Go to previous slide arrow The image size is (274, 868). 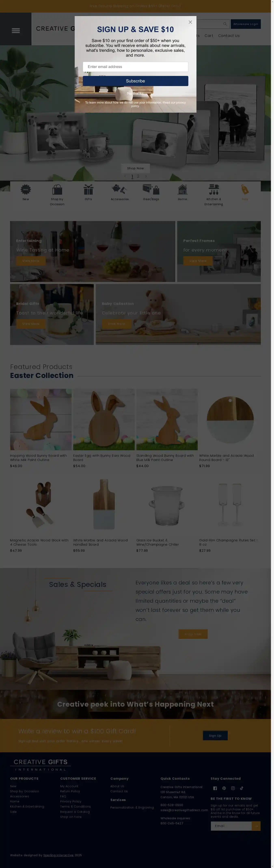[125, 176]
